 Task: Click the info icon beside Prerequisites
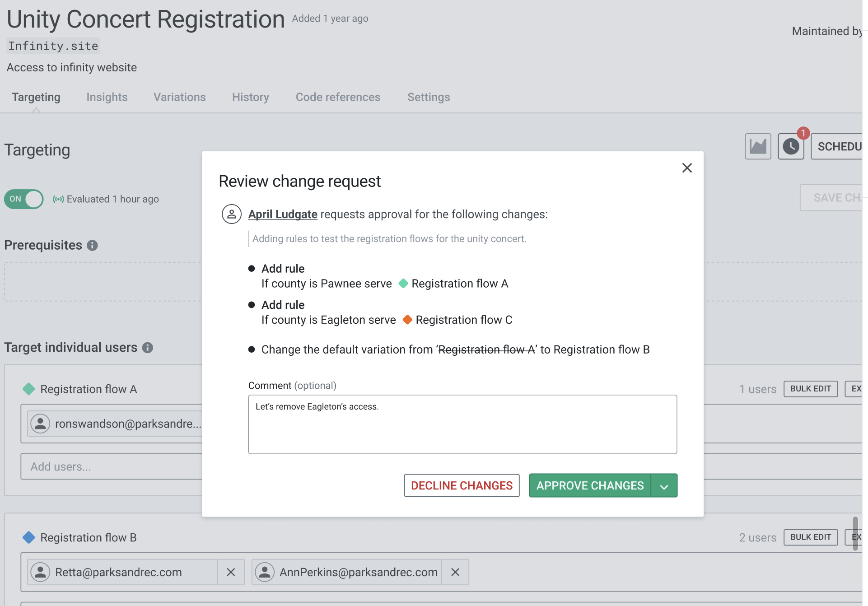(x=93, y=245)
